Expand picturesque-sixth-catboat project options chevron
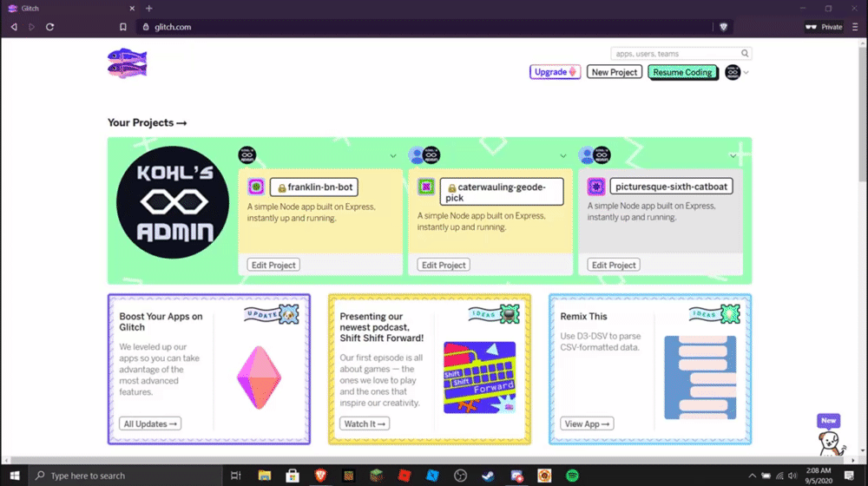Viewport: 868px width, 486px height. [733, 156]
